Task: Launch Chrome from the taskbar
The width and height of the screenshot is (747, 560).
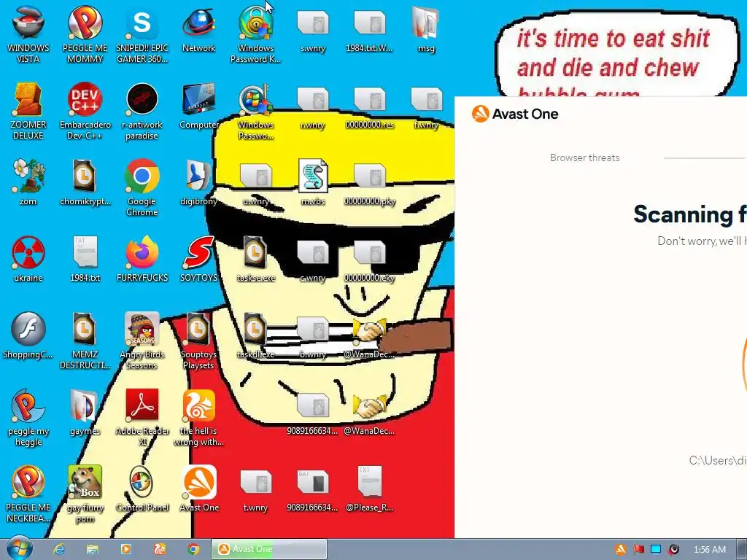Action: [x=193, y=549]
